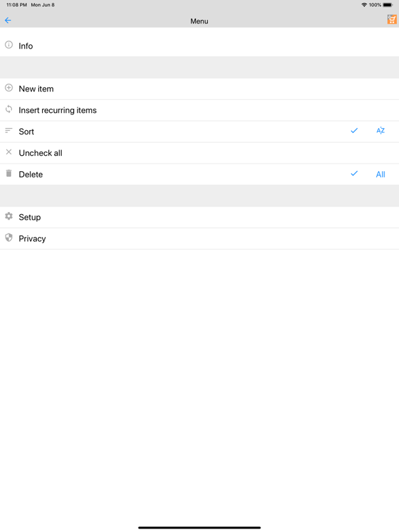Image resolution: width=399 pixels, height=532 pixels.
Task: Tap the blue All button
Action: (380, 175)
